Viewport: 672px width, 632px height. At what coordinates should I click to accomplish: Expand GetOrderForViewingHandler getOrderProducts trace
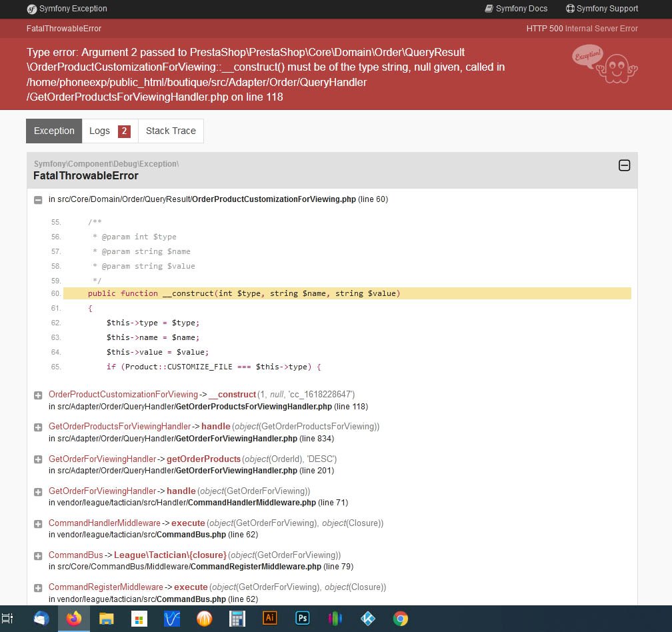pos(38,459)
